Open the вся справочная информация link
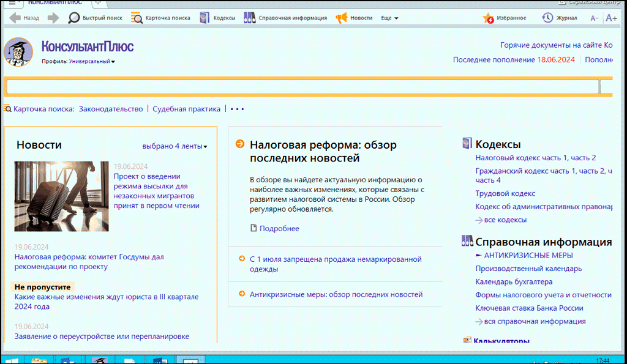 pos(535,321)
